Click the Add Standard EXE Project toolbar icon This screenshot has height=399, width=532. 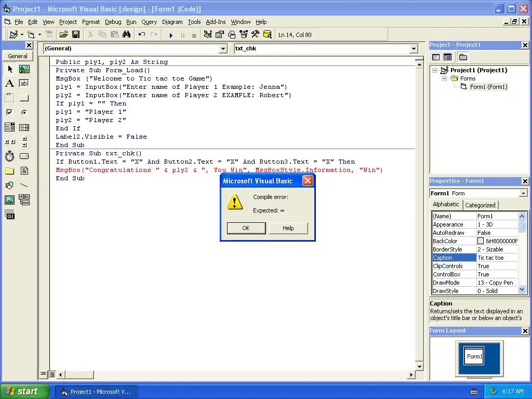point(14,35)
